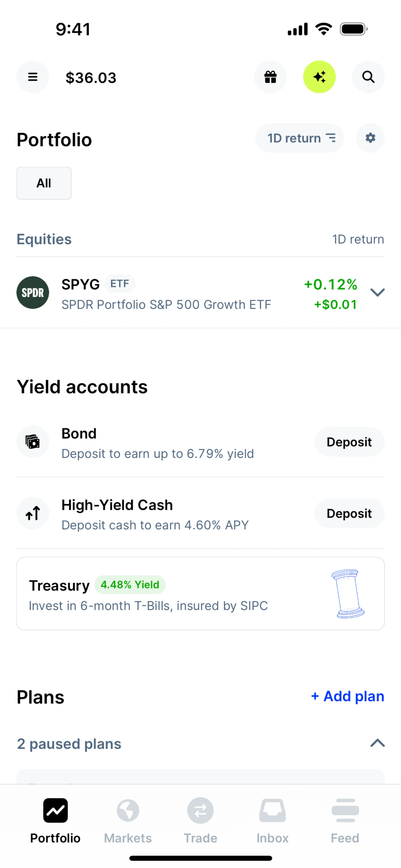Tap the search magnifier icon
401x868 pixels.
[368, 77]
